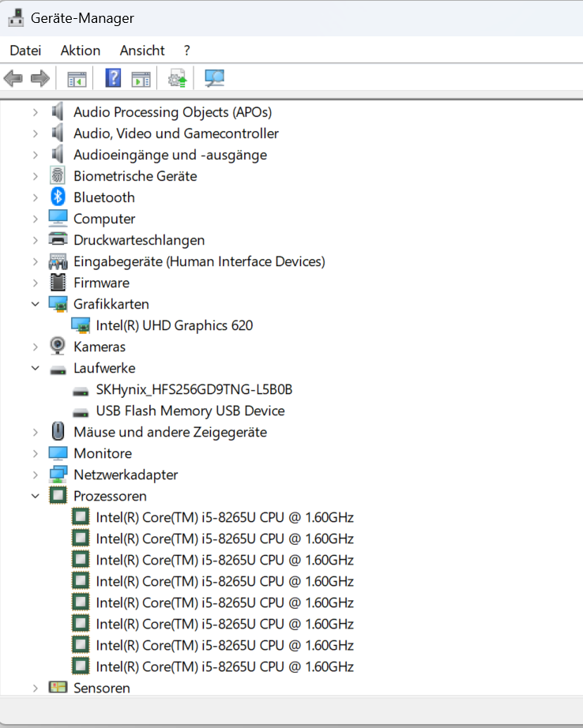Expand the Monitore node
Image resolution: width=583 pixels, height=728 pixels.
[x=36, y=453]
